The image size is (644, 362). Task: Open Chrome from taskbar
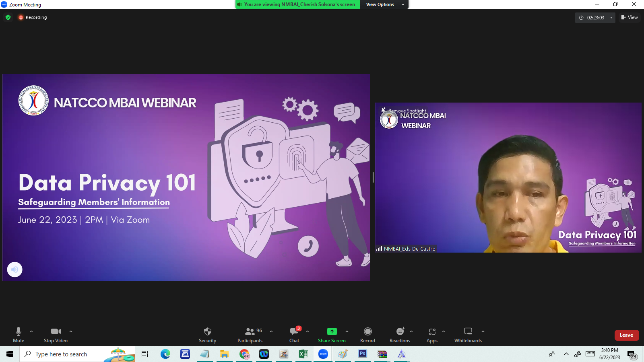244,354
